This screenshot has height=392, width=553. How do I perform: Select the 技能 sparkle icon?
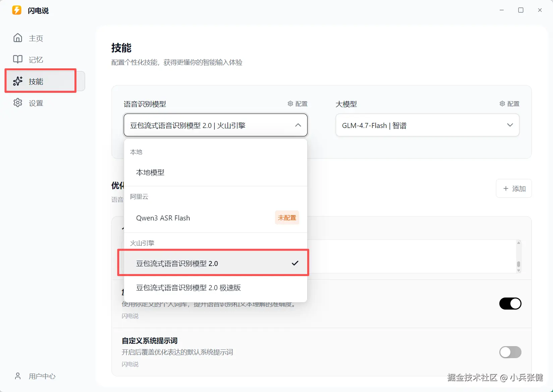pyautogui.click(x=18, y=81)
